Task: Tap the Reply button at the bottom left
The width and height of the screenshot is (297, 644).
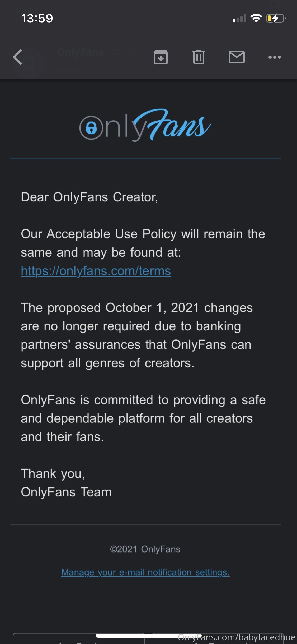Action: point(79,638)
